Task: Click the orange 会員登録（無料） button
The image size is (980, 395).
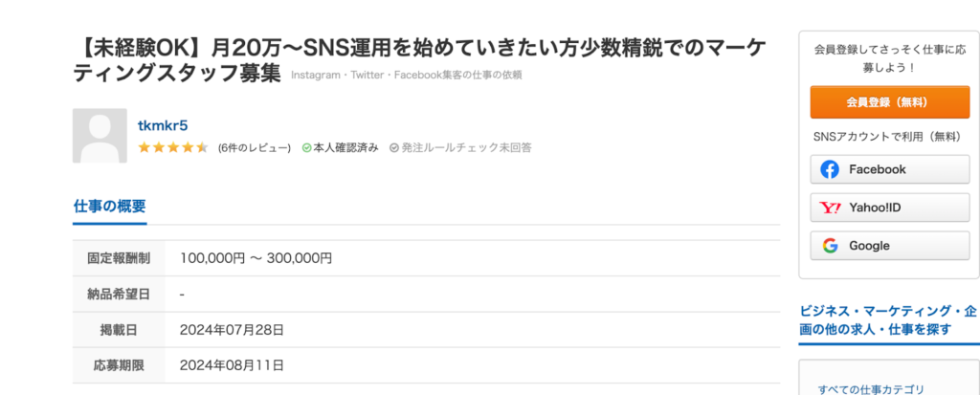Action: coord(890,102)
